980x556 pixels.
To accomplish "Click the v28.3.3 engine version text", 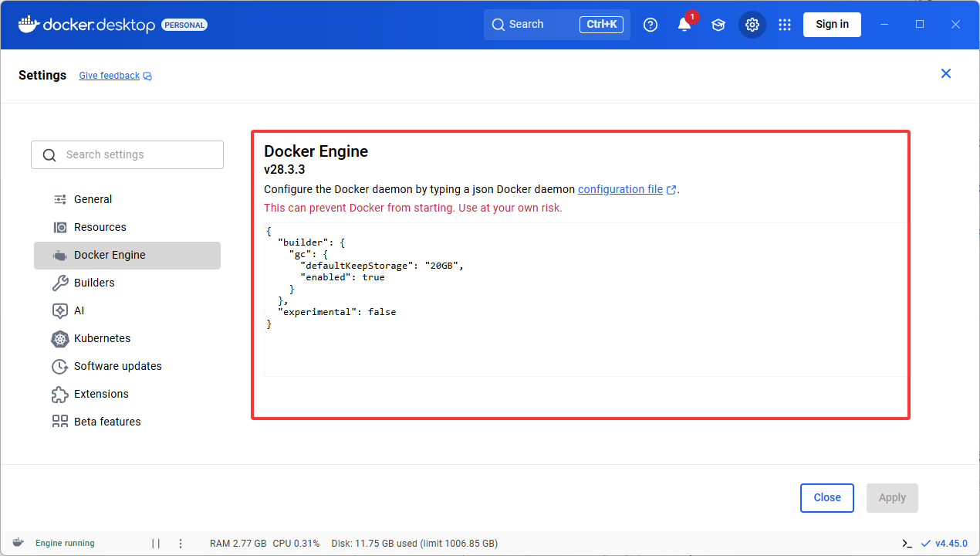I will point(285,170).
